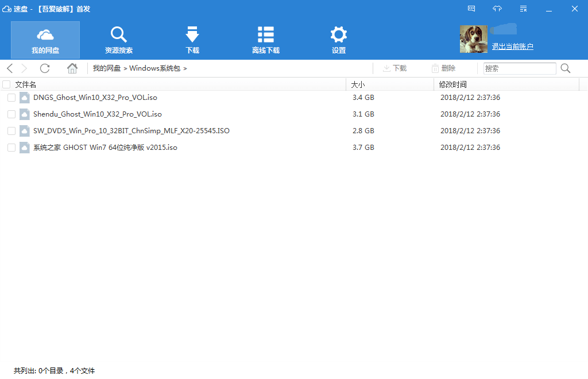
Task: Click the forward navigation arrow
Action: (x=24, y=68)
